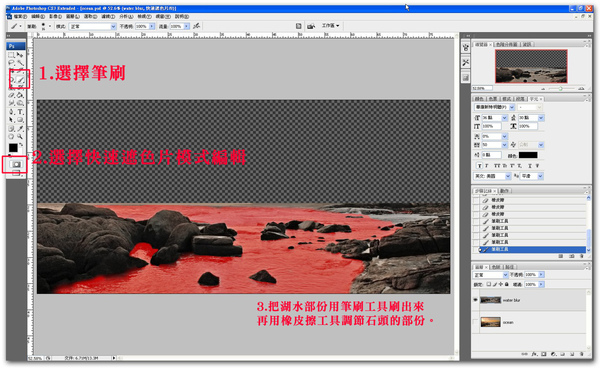Click the navigator zoom slider handle

(x=561, y=88)
